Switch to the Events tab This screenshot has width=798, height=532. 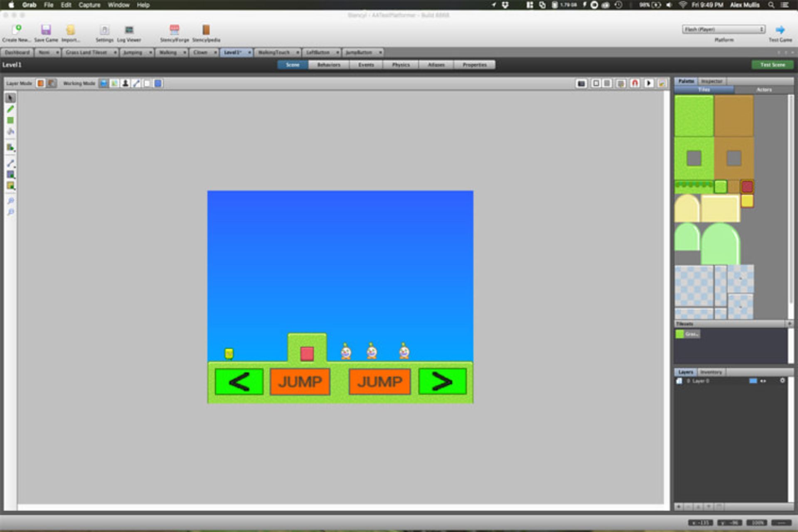click(366, 65)
